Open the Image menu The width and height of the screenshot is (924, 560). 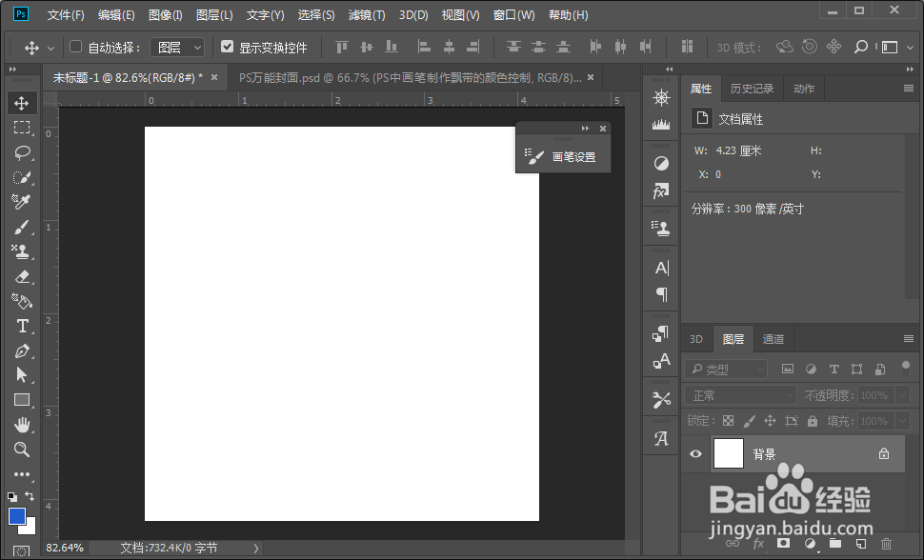tap(165, 15)
